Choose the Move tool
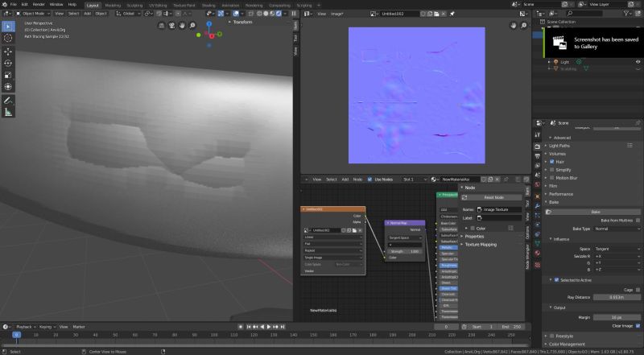 point(8,52)
